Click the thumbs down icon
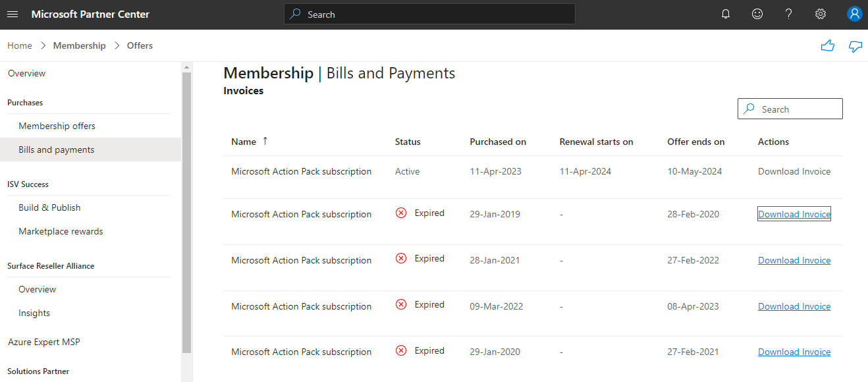Viewport: 868px width, 382px height. click(x=855, y=46)
